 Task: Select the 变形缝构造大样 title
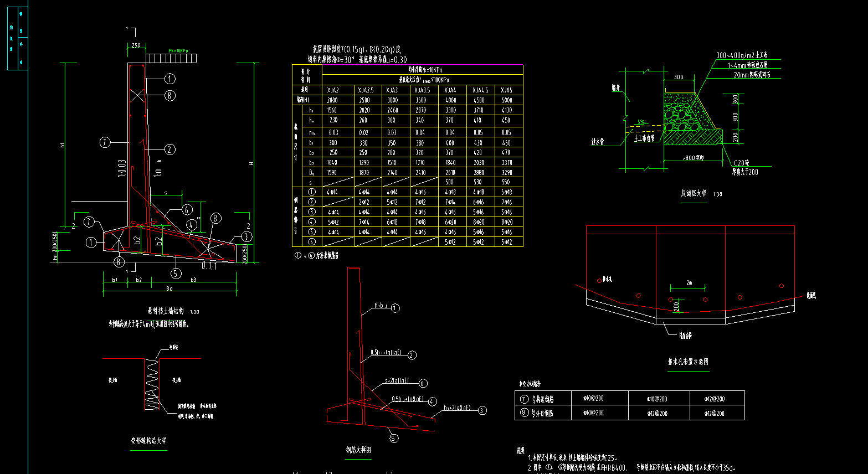click(x=148, y=441)
